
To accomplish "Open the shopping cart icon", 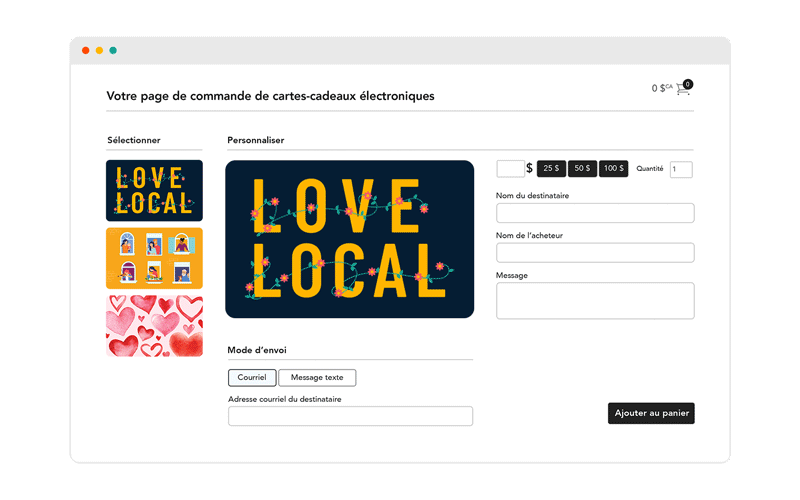I will pos(683,89).
